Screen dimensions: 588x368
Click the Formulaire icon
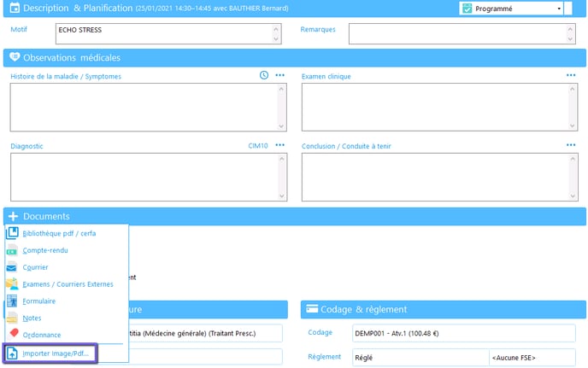12,301
